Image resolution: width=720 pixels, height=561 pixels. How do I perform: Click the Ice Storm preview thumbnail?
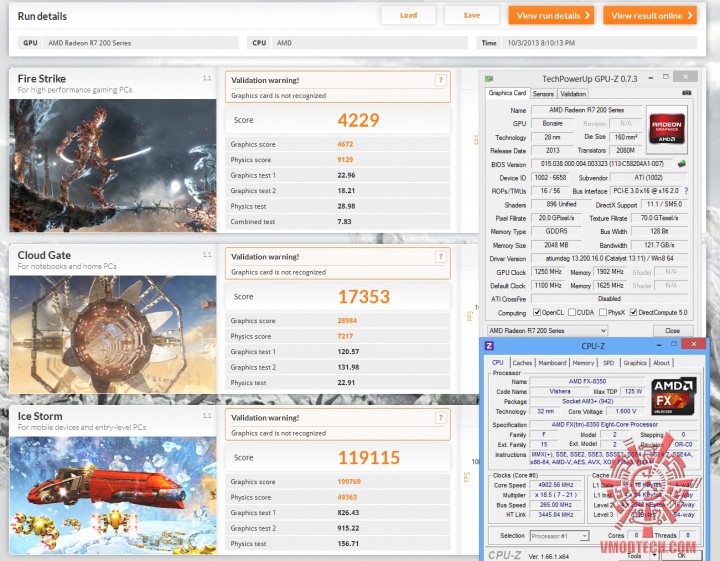point(112,496)
